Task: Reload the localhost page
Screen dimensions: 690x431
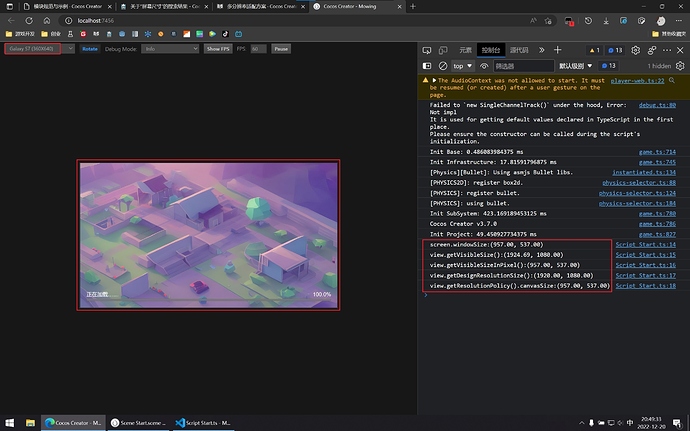Action: [x=28, y=19]
